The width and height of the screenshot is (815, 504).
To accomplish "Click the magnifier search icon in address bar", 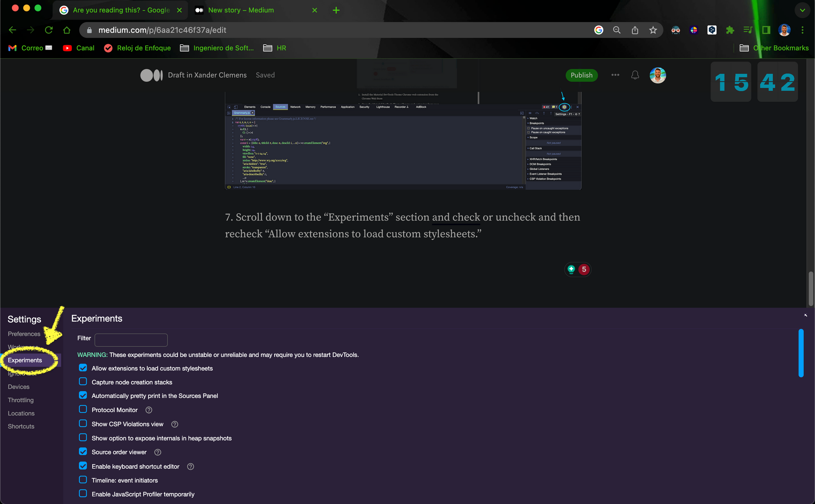I will (x=617, y=30).
